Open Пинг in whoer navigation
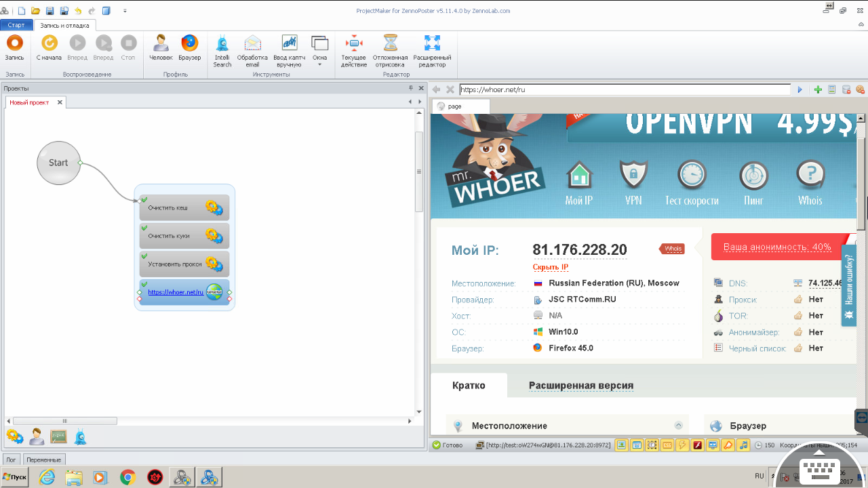The height and width of the screenshot is (488, 868). (753, 183)
